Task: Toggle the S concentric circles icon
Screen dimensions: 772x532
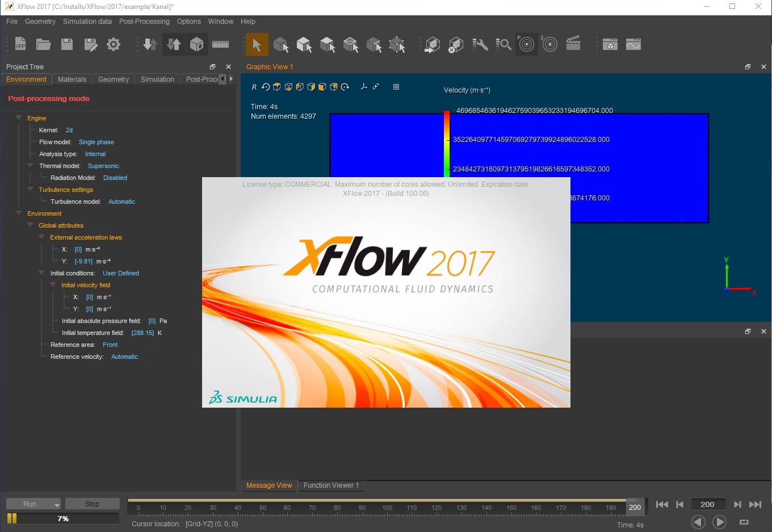Action: click(x=549, y=44)
